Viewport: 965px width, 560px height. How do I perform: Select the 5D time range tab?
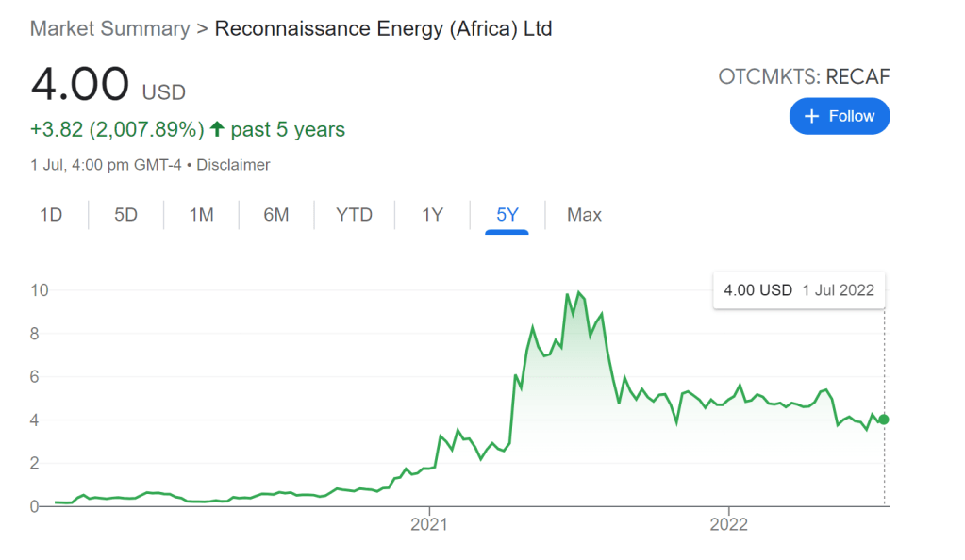(x=125, y=215)
